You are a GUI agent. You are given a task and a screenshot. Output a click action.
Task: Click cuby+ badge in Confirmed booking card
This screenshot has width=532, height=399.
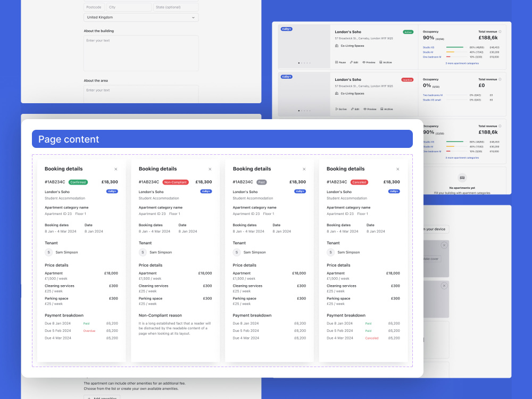coord(112,192)
